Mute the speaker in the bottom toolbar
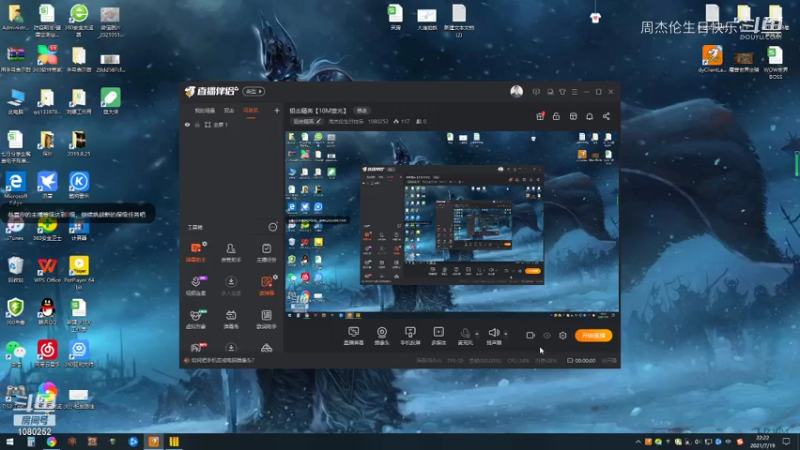Screen dimensions: 800x450 493,336
